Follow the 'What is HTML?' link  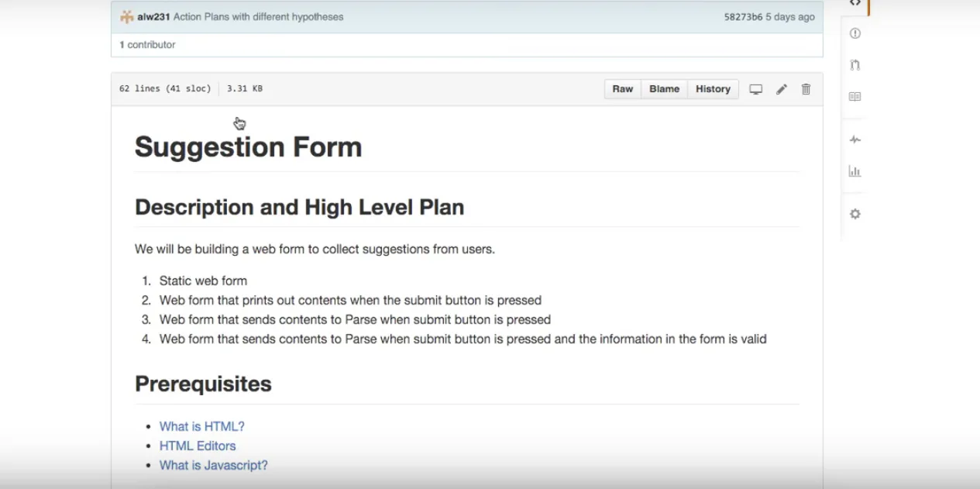coord(201,426)
